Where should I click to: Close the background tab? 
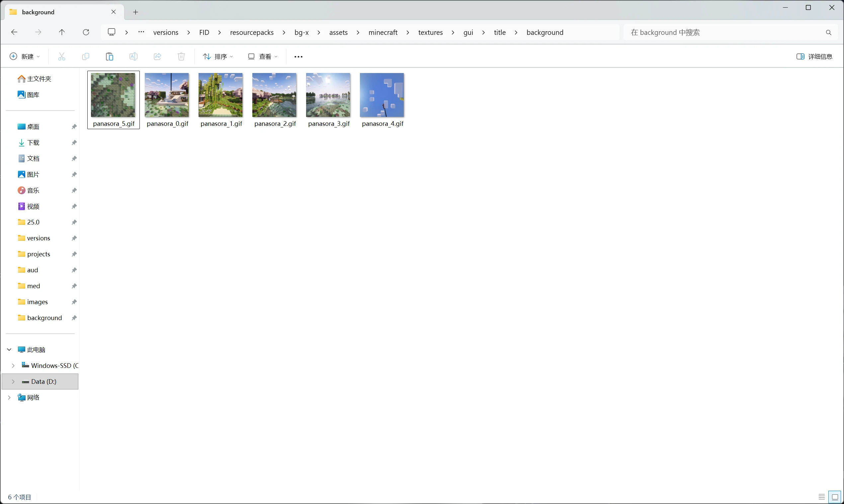[x=114, y=12]
